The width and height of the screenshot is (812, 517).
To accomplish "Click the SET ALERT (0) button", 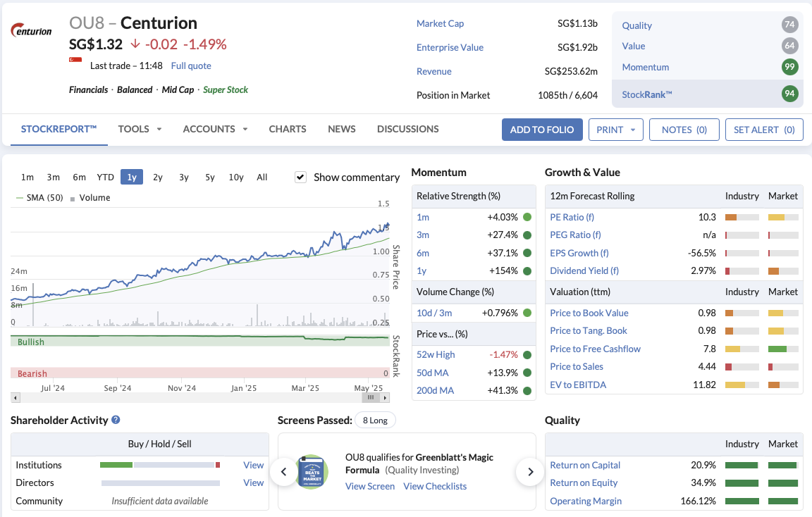I will (x=764, y=130).
